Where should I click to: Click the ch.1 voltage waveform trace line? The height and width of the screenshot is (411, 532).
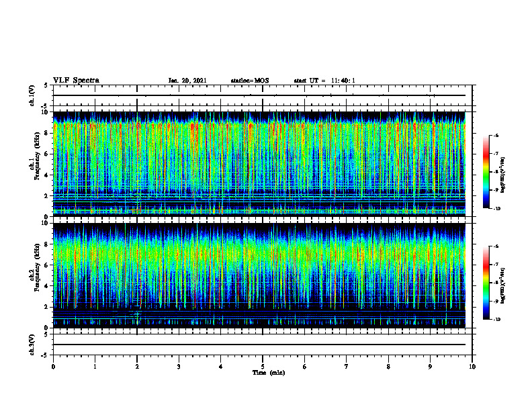click(259, 95)
